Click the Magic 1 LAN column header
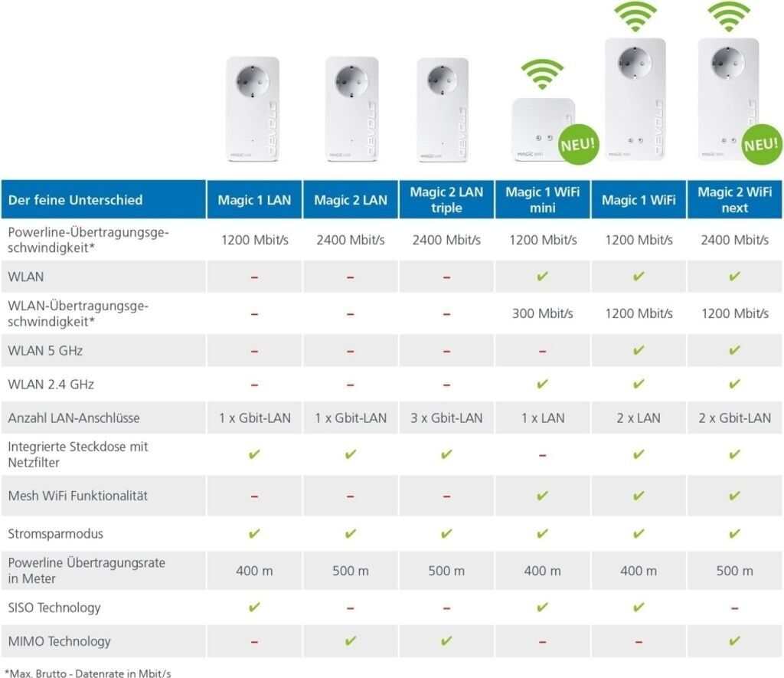Viewport: 784px width, 678px height. (255, 200)
